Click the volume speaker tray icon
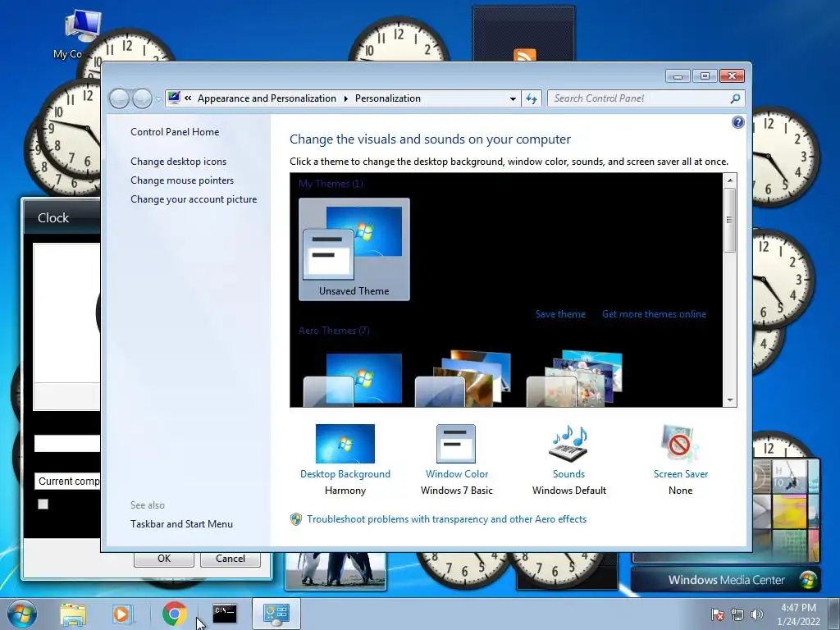This screenshot has height=630, width=840. (x=757, y=615)
